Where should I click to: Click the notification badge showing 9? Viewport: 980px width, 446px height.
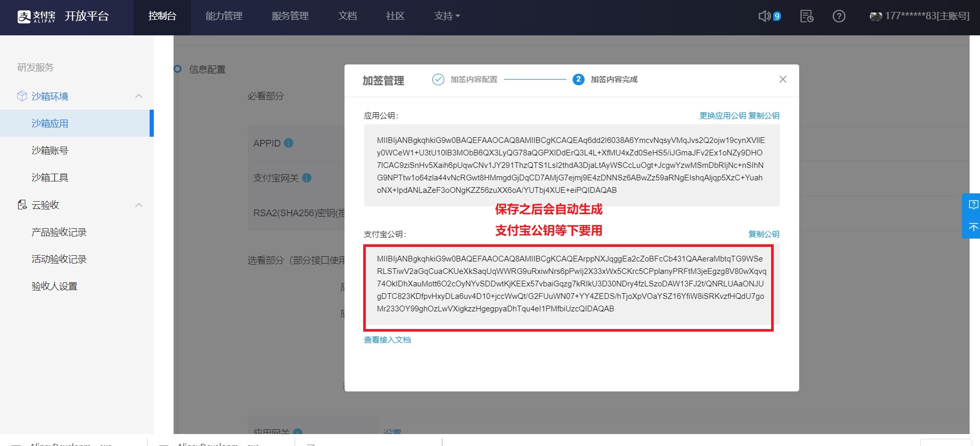click(777, 16)
